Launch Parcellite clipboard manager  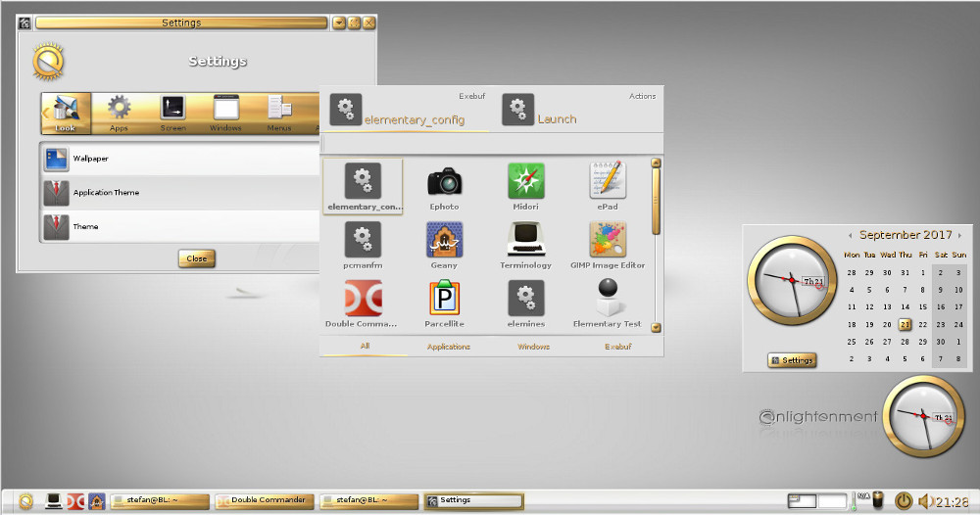pyautogui.click(x=444, y=304)
